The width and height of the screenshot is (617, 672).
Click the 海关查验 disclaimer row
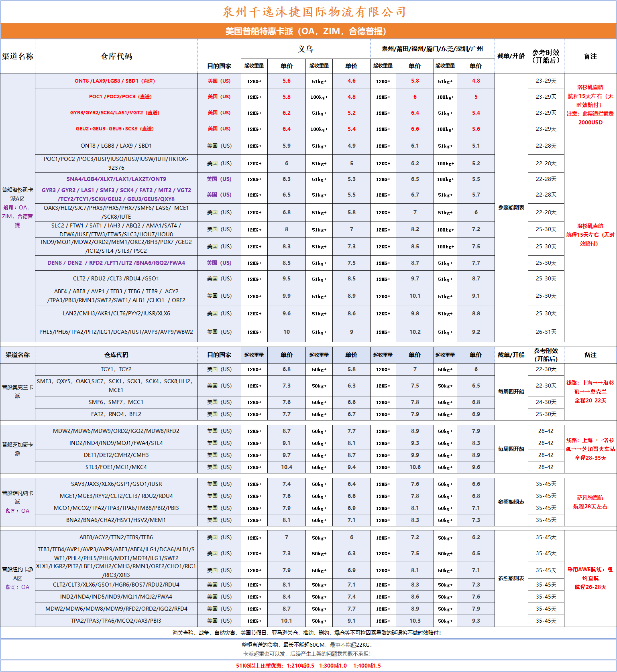click(307, 633)
